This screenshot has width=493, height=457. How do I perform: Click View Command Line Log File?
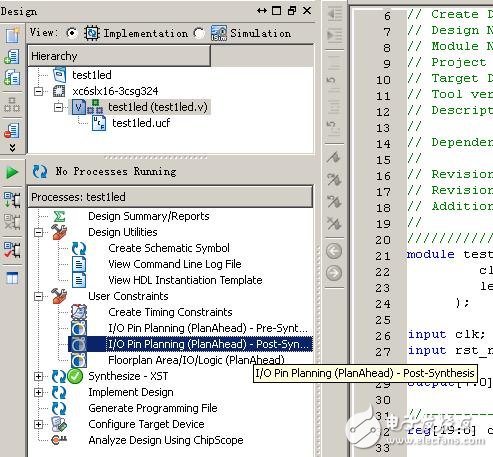[175, 264]
